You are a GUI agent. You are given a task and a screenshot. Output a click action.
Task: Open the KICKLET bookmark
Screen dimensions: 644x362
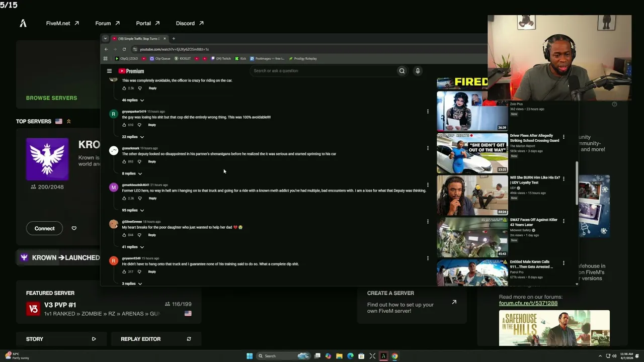(183, 58)
